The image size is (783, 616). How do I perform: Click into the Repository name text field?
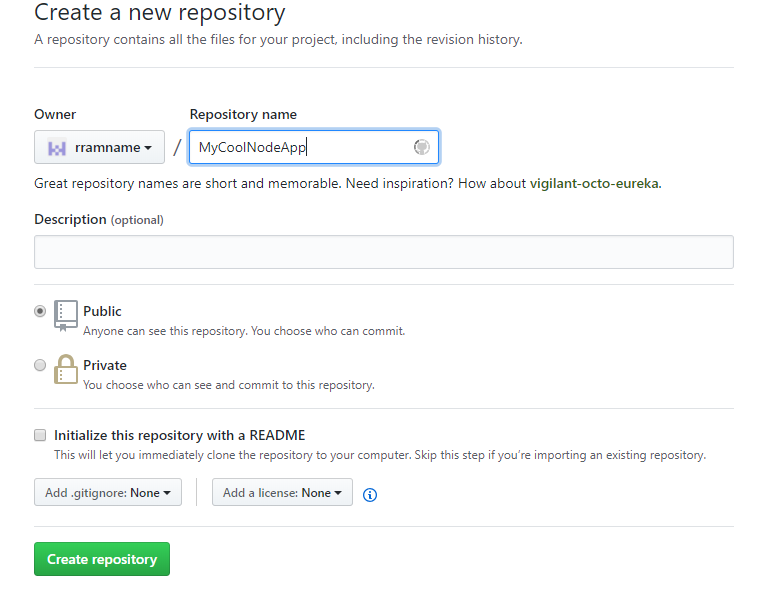(300, 147)
